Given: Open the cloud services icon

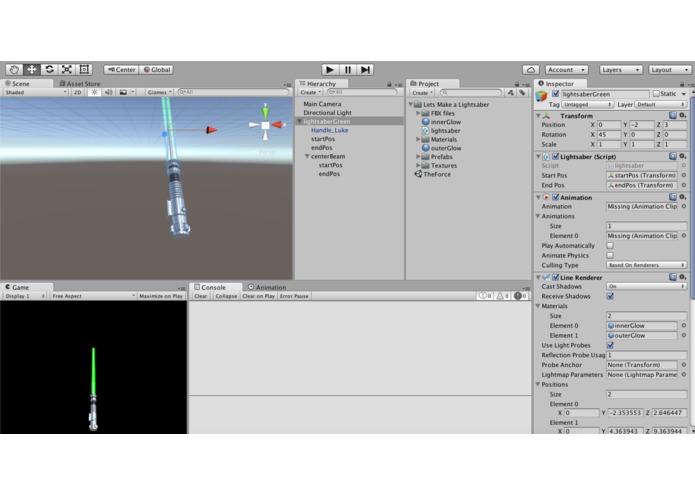Looking at the screenshot, I should point(531,70).
